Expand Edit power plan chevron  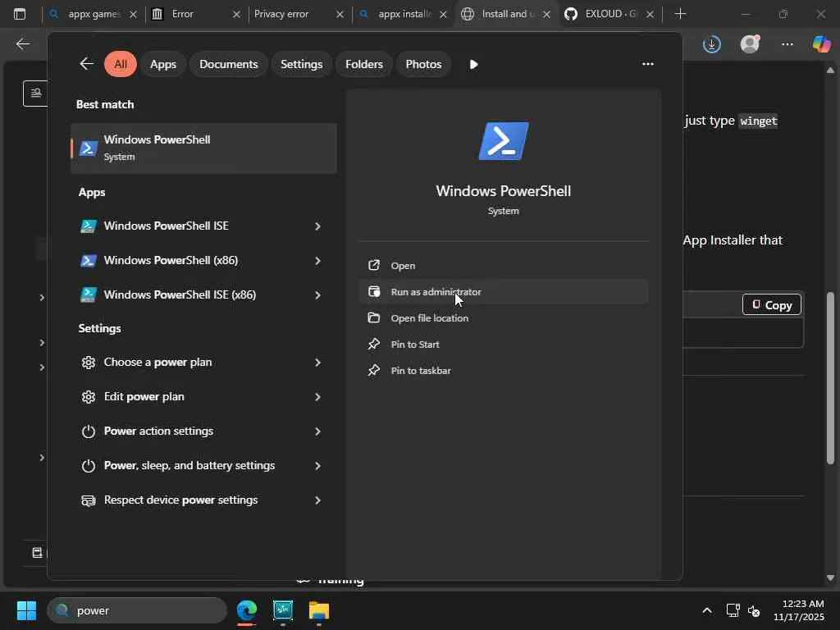(317, 397)
